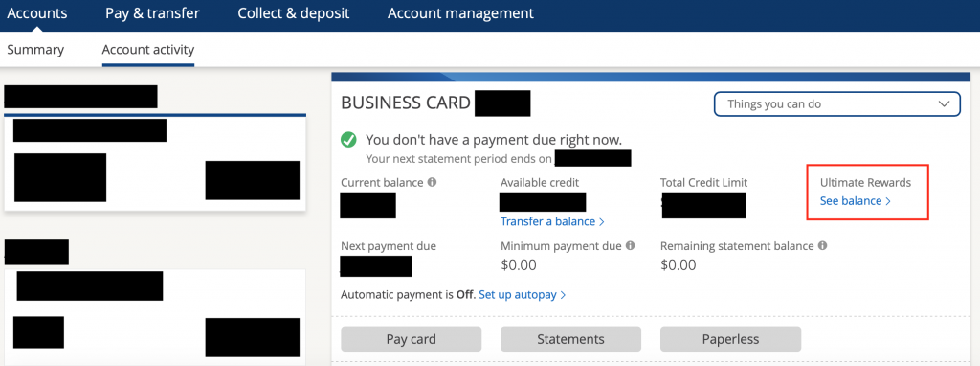
Task: Click the Ultimate Rewards label
Action: pos(865,183)
